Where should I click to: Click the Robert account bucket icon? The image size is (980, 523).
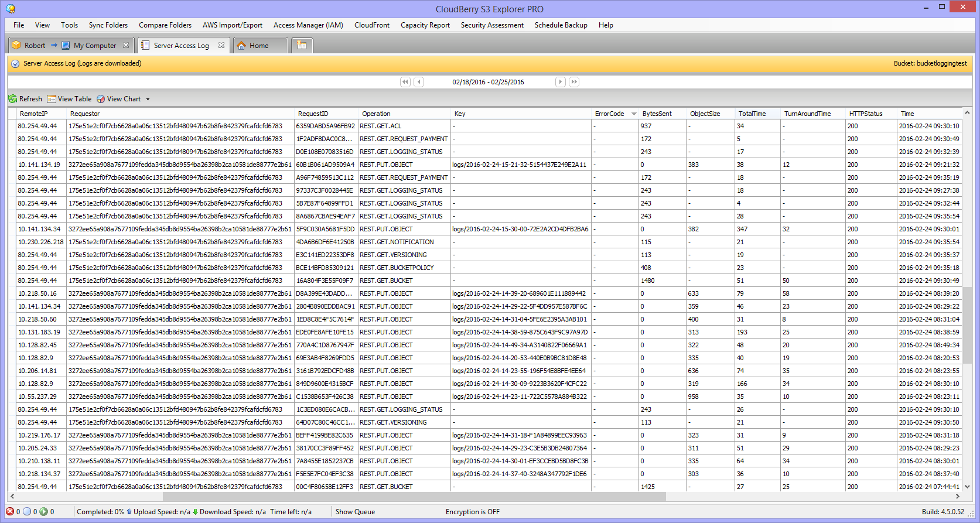[x=16, y=45]
